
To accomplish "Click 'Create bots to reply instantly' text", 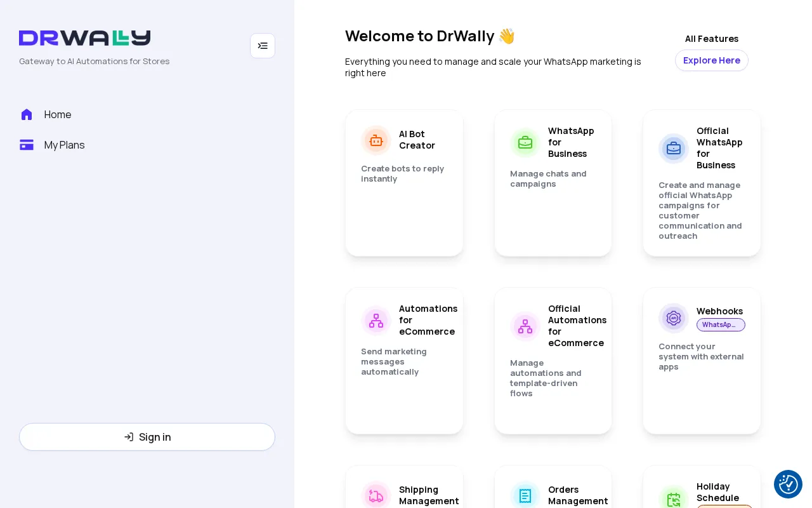I will [x=403, y=173].
